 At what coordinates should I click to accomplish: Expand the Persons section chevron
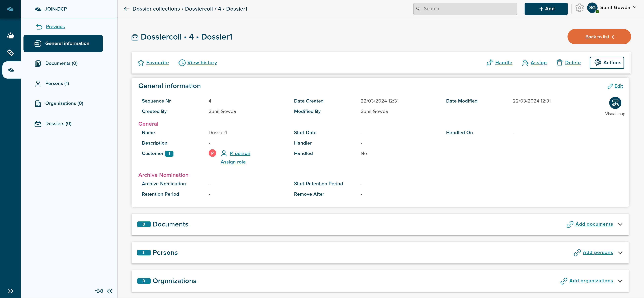(x=620, y=253)
